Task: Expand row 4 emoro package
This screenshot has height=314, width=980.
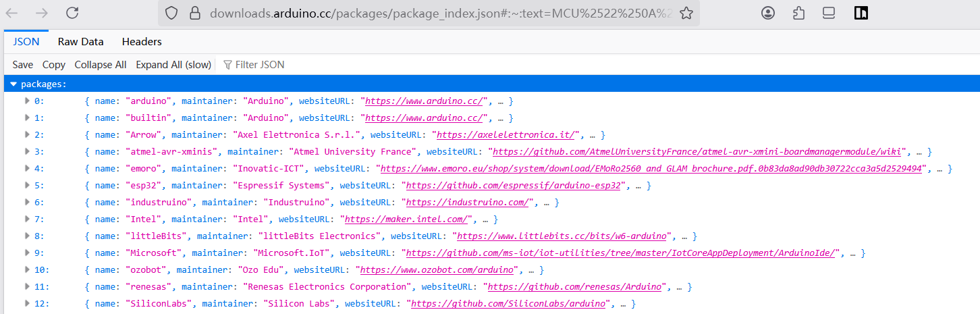Action: (x=28, y=168)
